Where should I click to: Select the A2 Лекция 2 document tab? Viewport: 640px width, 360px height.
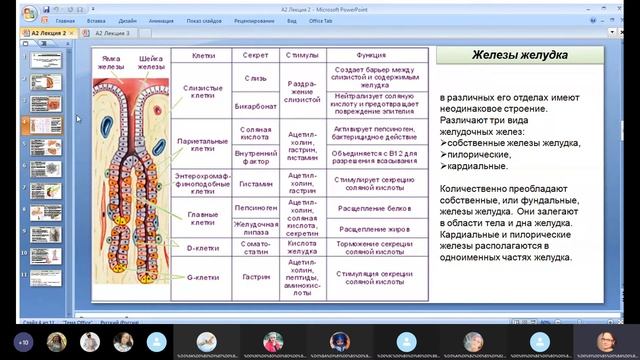tap(48, 33)
